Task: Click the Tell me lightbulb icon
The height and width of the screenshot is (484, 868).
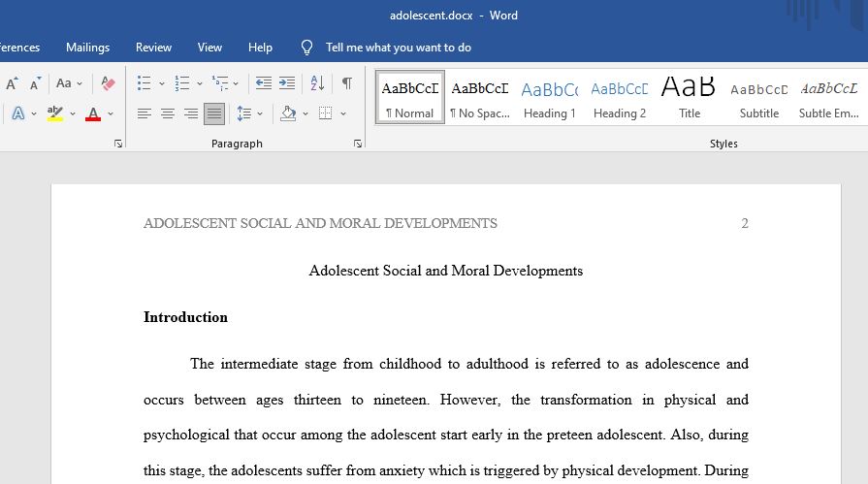Action: [306, 48]
